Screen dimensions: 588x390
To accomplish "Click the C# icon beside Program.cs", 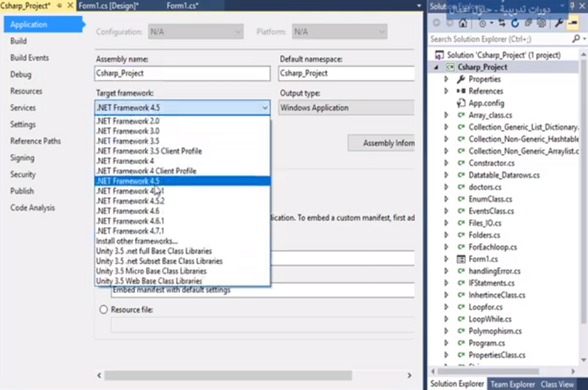I will [461, 343].
